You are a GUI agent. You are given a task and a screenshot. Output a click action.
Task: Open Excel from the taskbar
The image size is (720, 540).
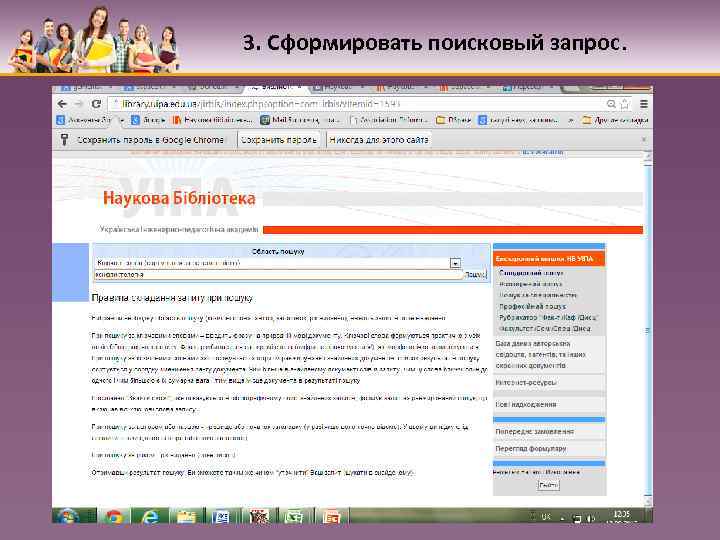pos(293,517)
